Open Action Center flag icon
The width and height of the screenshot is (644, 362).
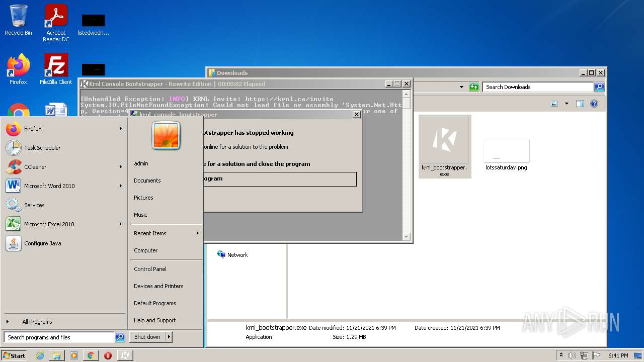[597, 355]
